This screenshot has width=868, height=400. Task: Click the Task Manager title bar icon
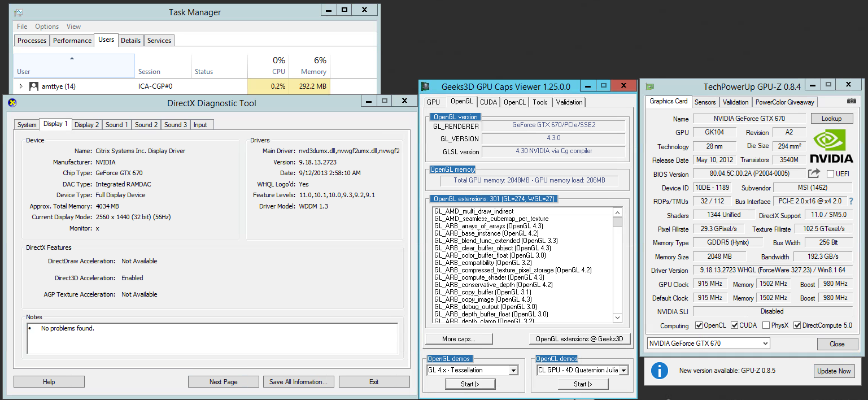coord(19,12)
